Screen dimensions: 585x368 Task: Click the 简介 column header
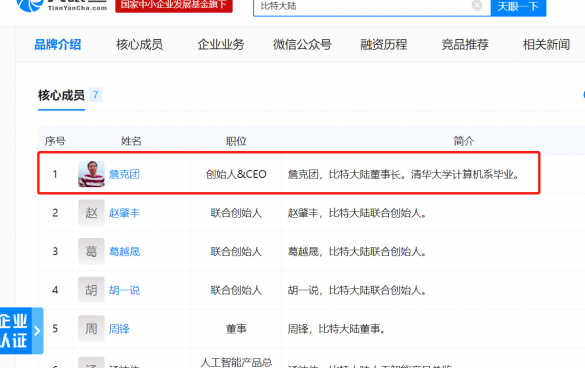464,141
